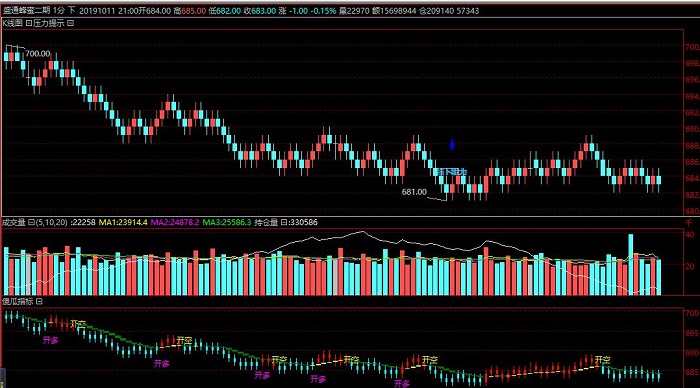Click the blue resistance label on candlesticks

[451, 171]
